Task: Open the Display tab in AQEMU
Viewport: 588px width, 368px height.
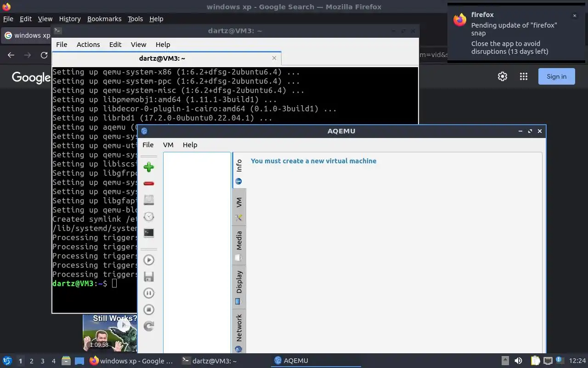Action: [x=239, y=287]
